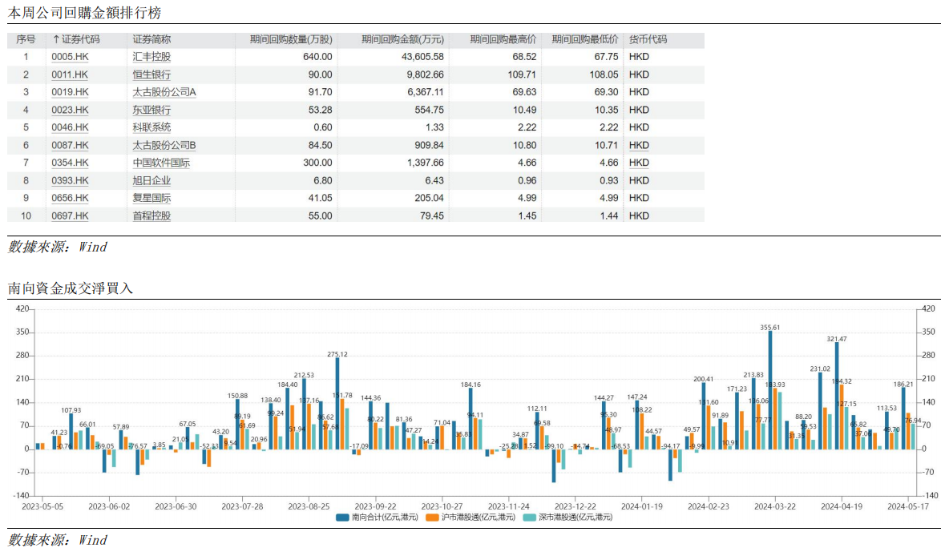Open security code link 0005.HK
Viewport: 941px width, 560px height.
70,57
